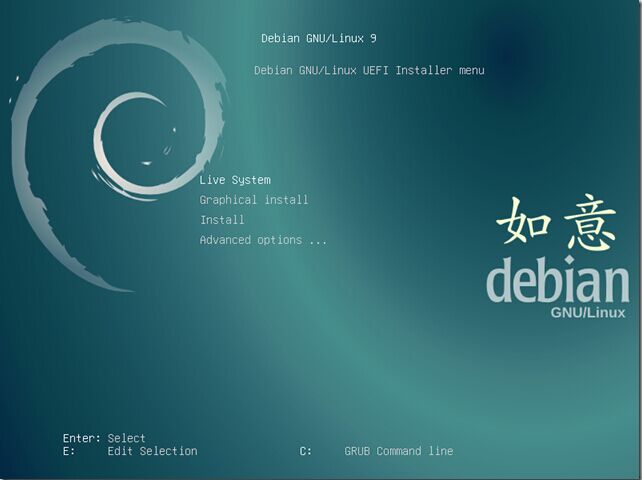
Task: Open Advanced options ... submenu
Action: (x=263, y=240)
